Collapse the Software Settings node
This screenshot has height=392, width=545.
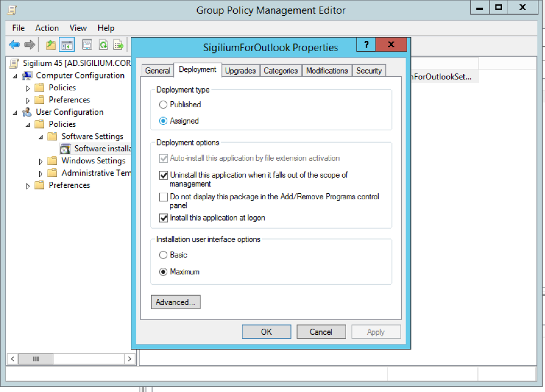[41, 137]
